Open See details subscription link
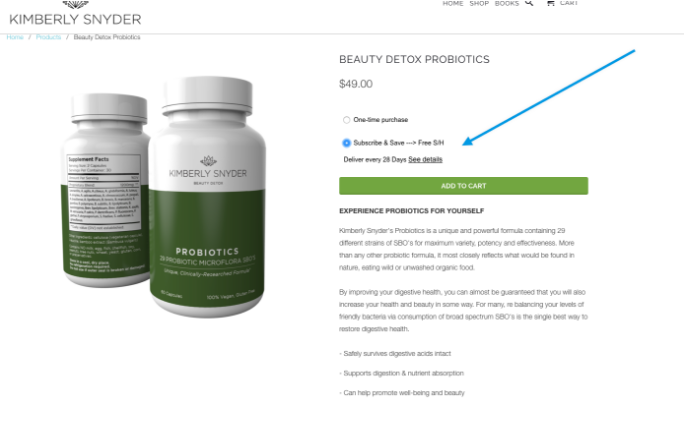Viewport: 691px width, 444px height. [x=425, y=159]
